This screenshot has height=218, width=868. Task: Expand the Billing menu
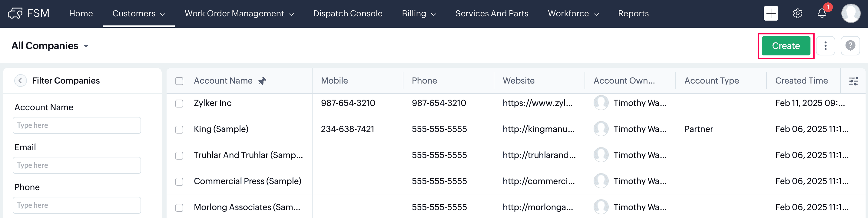pyautogui.click(x=419, y=14)
